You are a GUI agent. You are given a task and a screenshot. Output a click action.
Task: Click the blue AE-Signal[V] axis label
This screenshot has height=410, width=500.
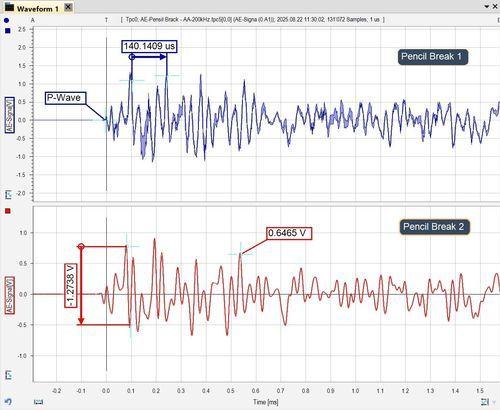click(9, 115)
